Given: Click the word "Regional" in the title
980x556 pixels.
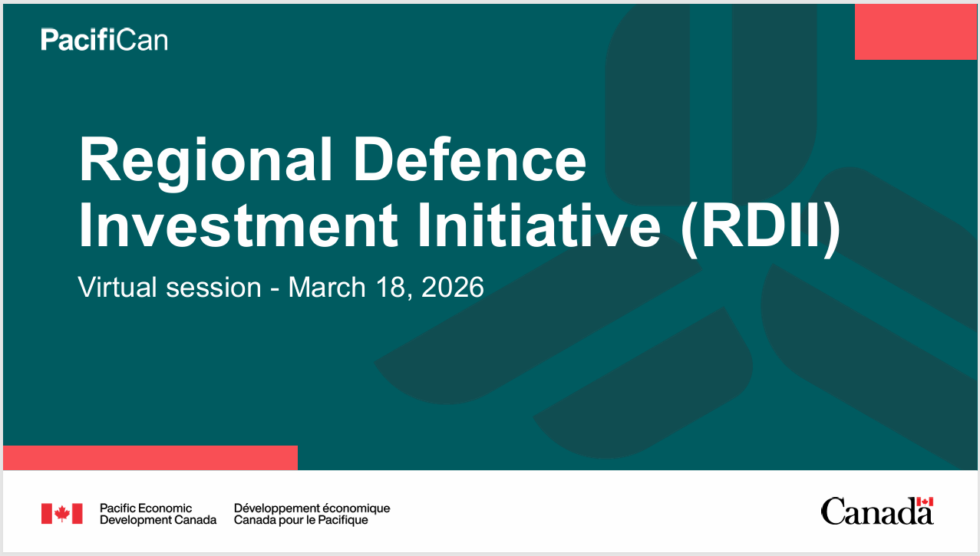Looking at the screenshot, I should [206, 161].
